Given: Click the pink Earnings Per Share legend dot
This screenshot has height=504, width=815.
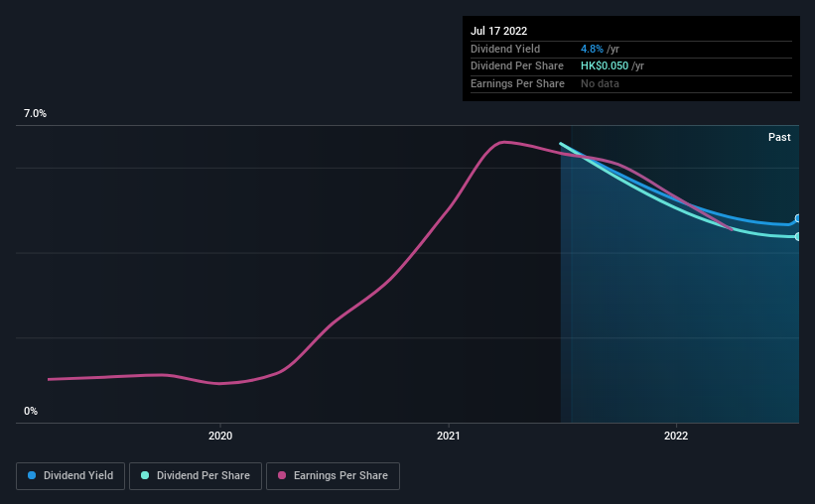Looking at the screenshot, I should pyautogui.click(x=282, y=475).
